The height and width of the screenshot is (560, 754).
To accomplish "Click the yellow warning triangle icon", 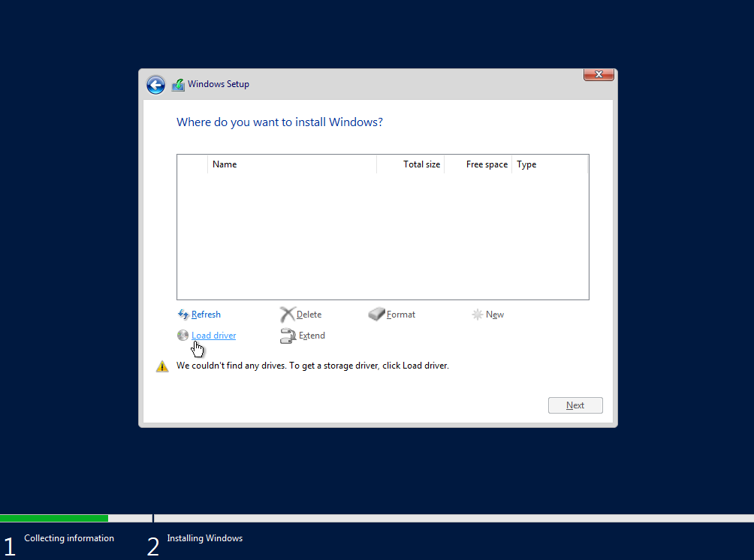I will [x=162, y=366].
